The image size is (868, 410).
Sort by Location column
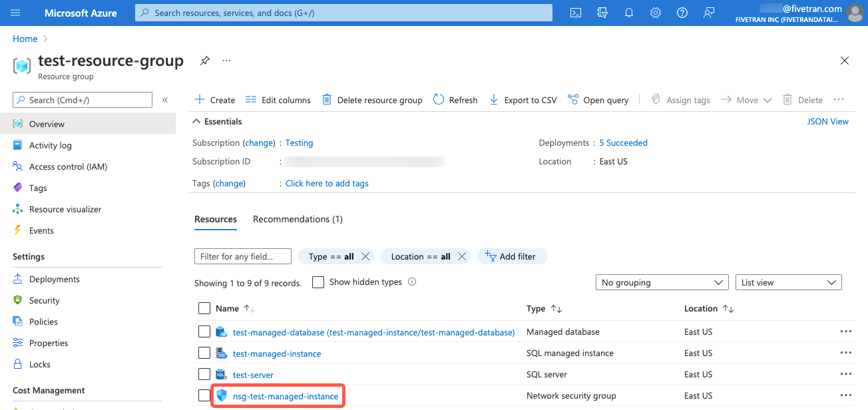709,308
